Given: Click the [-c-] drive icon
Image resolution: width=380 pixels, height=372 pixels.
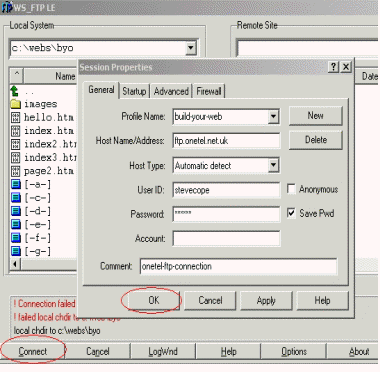Looking at the screenshot, I should [x=16, y=198].
